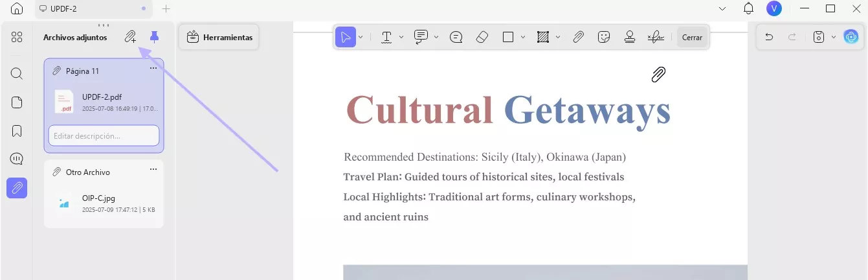Open a new tab with plus button
868x280 pixels.
[166, 9]
